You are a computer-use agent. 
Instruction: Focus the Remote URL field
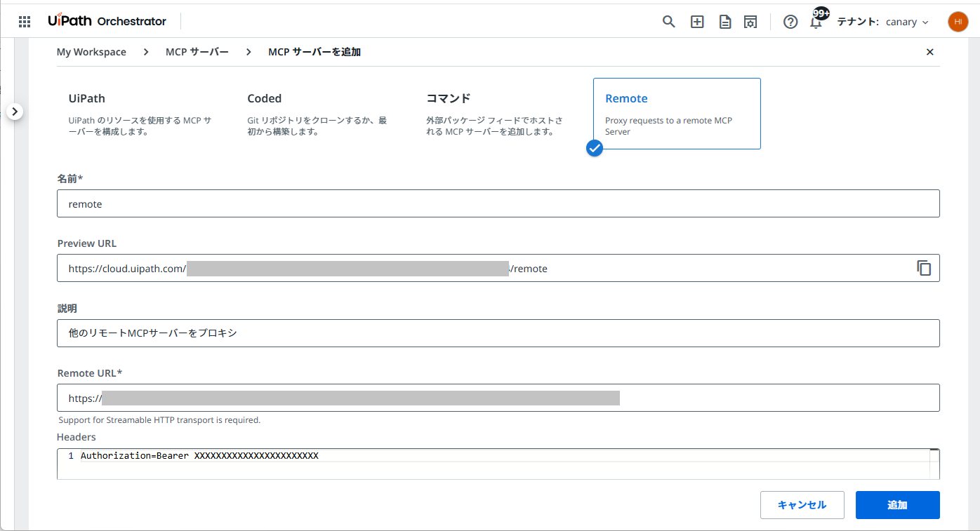[x=498, y=398]
